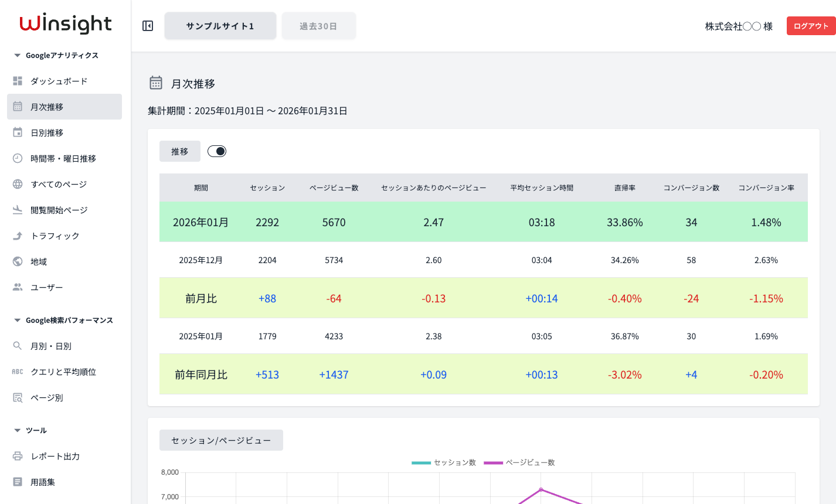Click the 地域 earth icon
This screenshot has height=504, width=836.
point(18,261)
